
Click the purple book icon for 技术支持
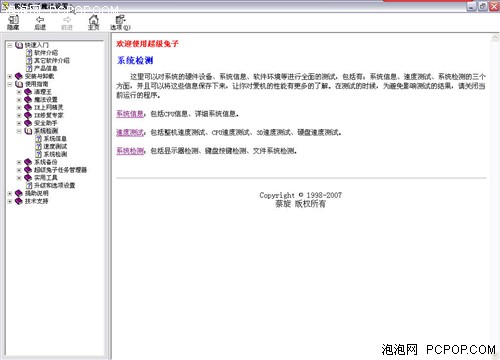(19, 201)
